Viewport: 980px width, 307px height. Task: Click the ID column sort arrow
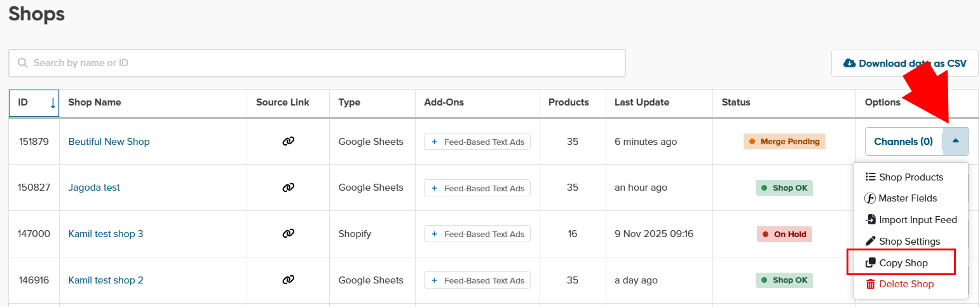coord(53,103)
